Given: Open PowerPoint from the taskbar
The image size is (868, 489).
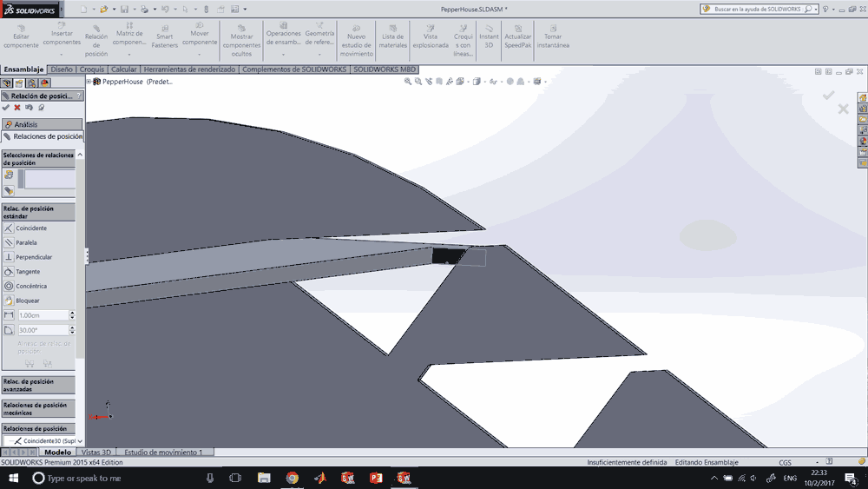Looking at the screenshot, I should click(x=376, y=478).
